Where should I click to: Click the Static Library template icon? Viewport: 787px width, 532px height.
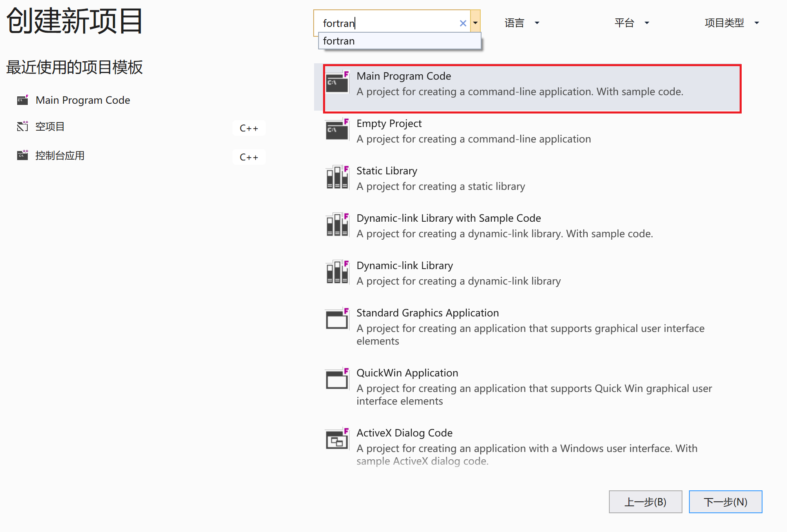[x=337, y=177]
